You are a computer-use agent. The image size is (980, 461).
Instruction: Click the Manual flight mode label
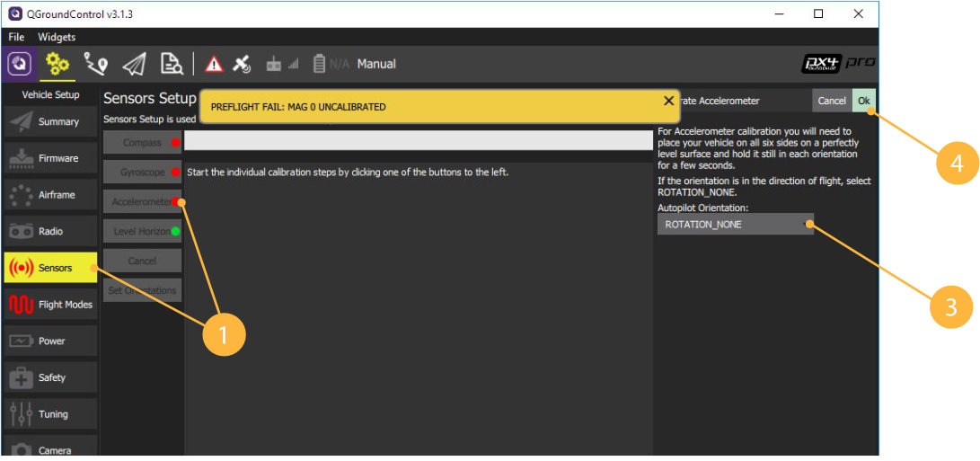tap(376, 64)
